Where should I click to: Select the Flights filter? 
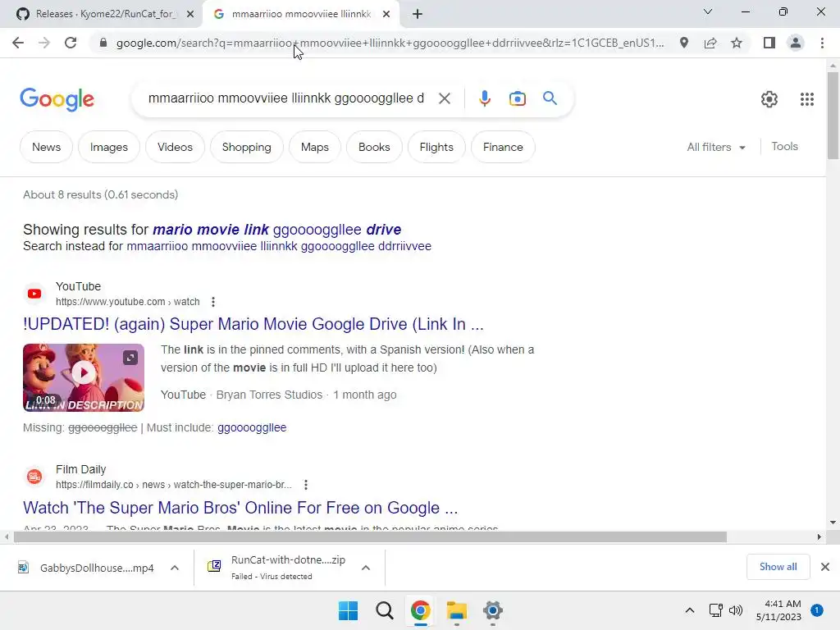(436, 147)
